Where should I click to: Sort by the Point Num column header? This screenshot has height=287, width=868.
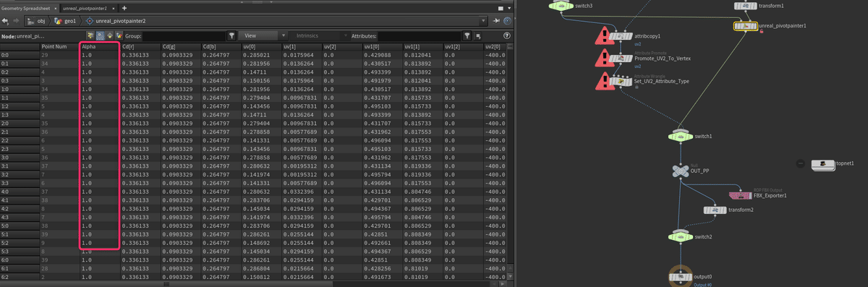(59, 46)
